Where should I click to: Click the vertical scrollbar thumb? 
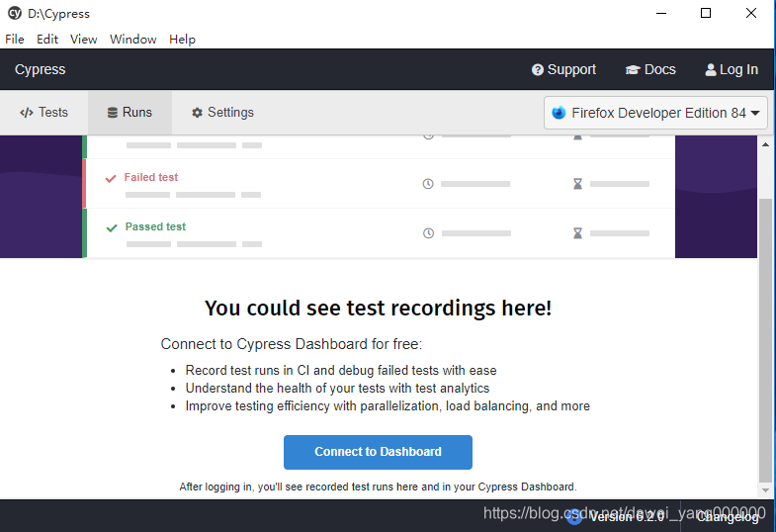(x=765, y=340)
